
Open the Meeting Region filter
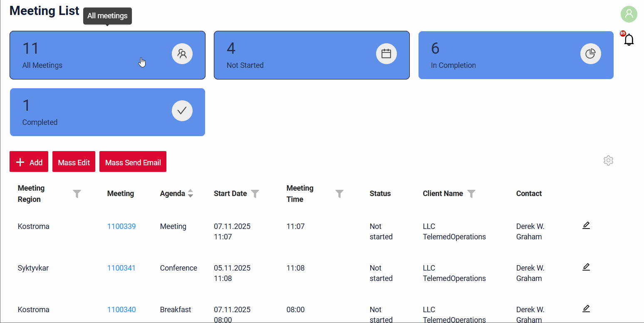(x=77, y=194)
